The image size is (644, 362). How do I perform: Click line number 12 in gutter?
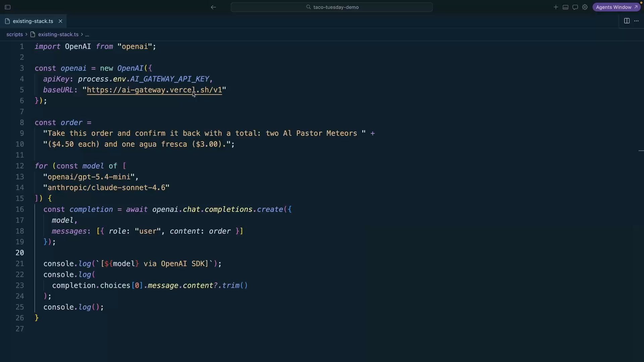point(20,166)
